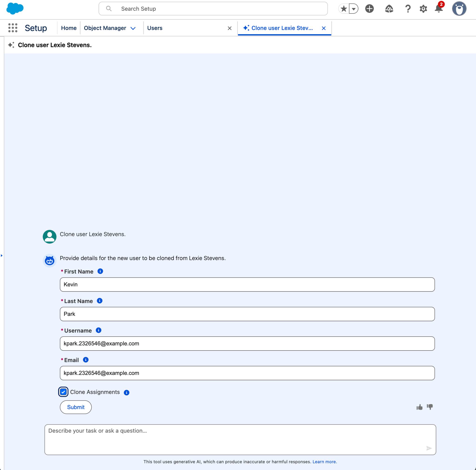476x470 pixels.
Task: Open the Learn more link
Action: (324, 462)
